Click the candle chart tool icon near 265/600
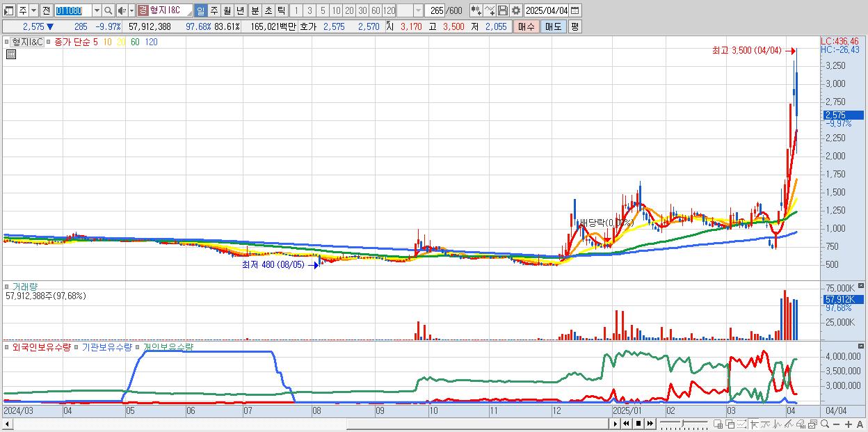The height and width of the screenshot is (432, 868). click(476, 10)
